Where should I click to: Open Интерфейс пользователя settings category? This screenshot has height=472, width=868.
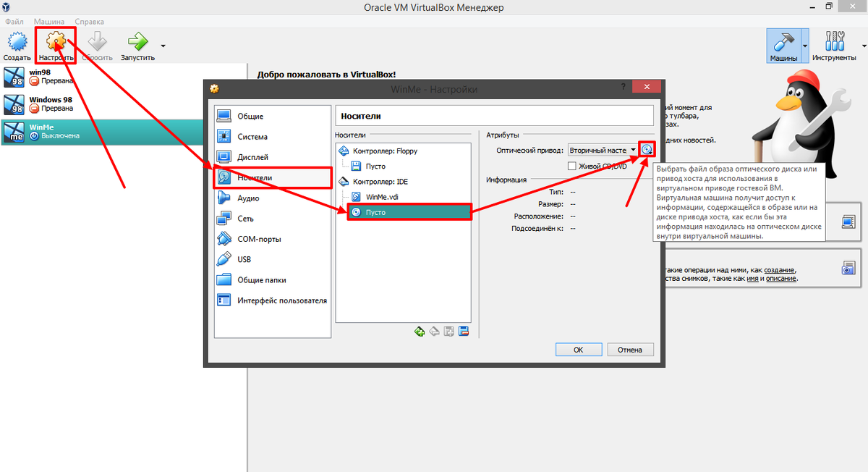click(x=273, y=300)
